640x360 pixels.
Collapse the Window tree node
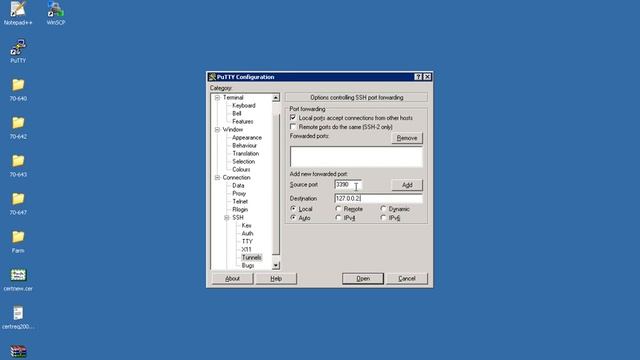tap(217, 129)
